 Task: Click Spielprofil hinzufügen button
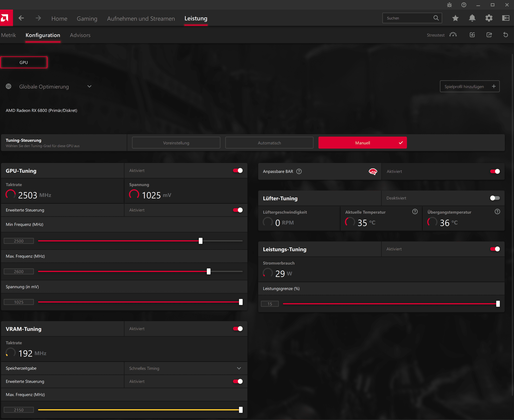[469, 87]
